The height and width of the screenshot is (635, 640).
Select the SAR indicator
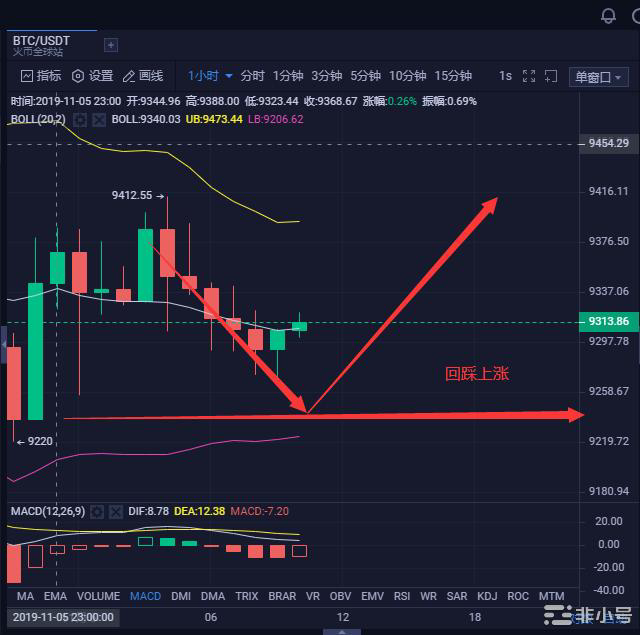pyautogui.click(x=457, y=596)
